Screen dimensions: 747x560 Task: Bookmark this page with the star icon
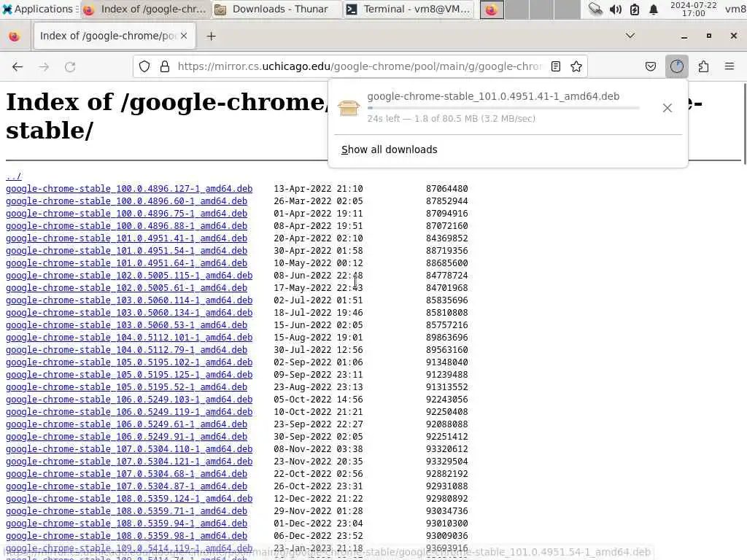pos(576,66)
